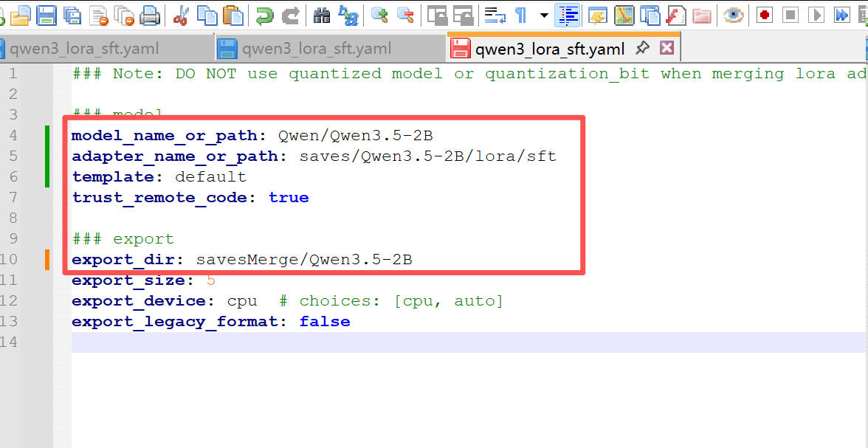
Task: Click the macro playback triangle button
Action: tap(816, 15)
